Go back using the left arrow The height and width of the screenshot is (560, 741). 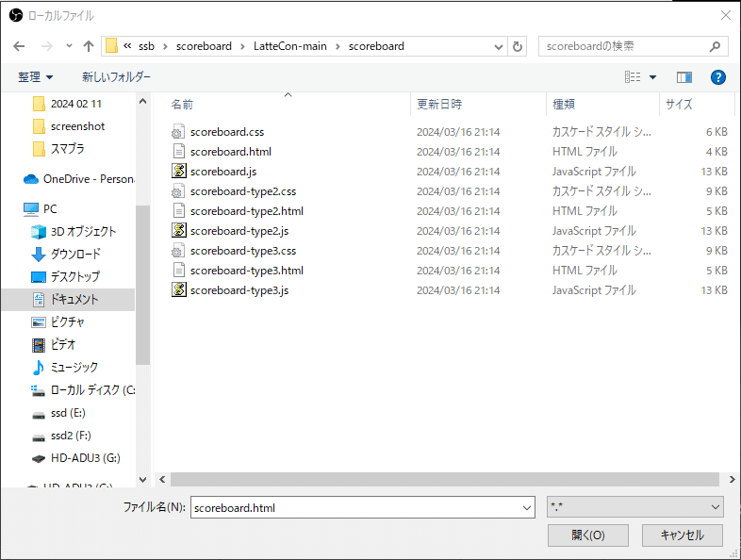pos(19,46)
